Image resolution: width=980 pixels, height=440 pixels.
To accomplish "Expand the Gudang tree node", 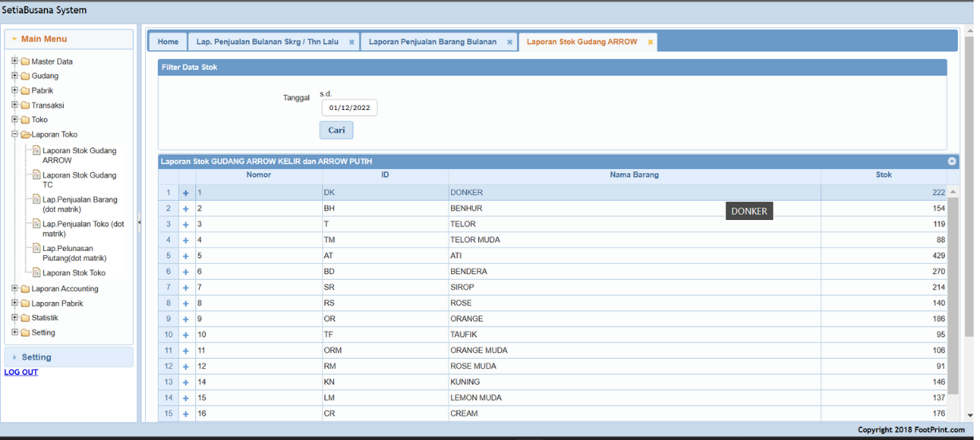I will (x=14, y=76).
